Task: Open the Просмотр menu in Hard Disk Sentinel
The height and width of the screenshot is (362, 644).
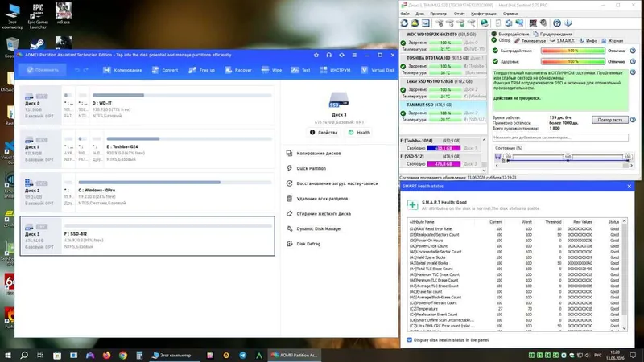Action: (438, 14)
